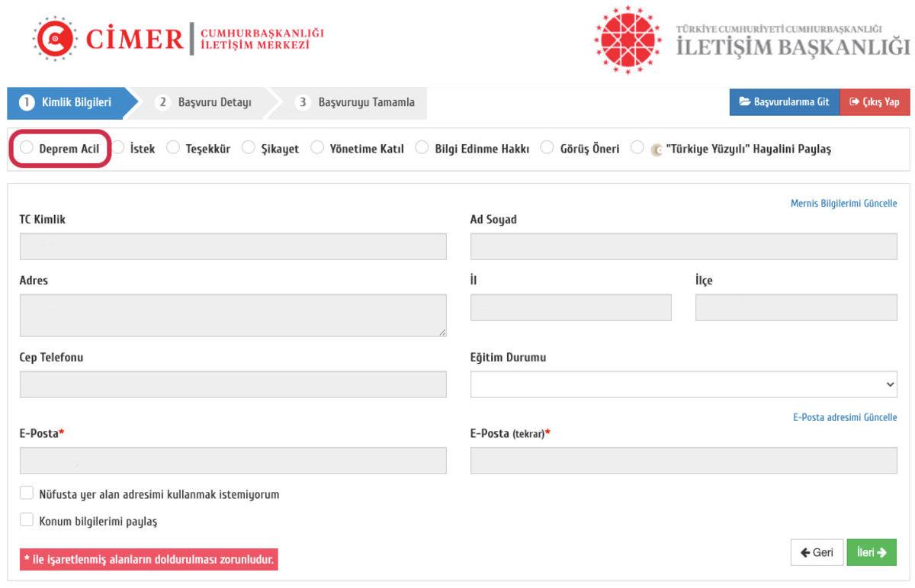Select the Görüş Öneri radio button

pos(546,148)
